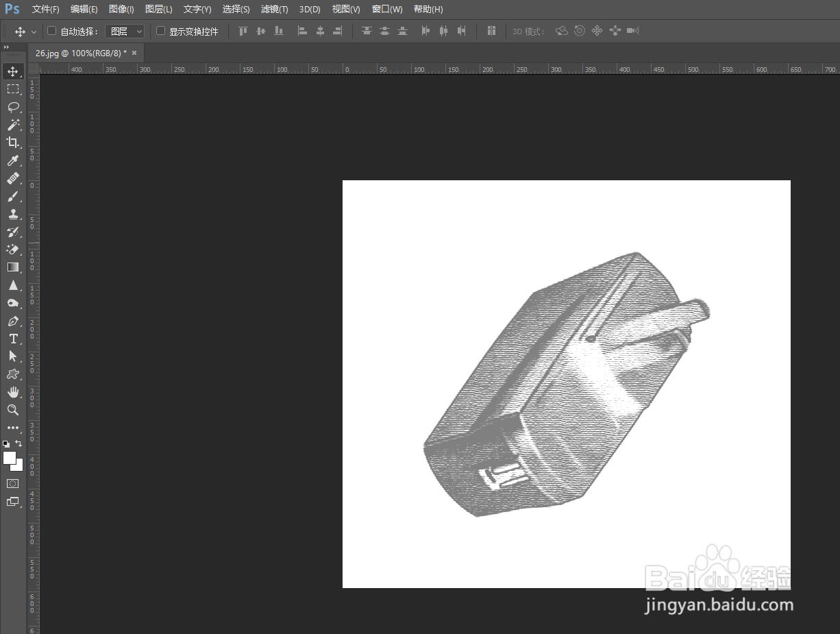The image size is (840, 634).
Task: Open the 选择(S) menu
Action: [236, 10]
